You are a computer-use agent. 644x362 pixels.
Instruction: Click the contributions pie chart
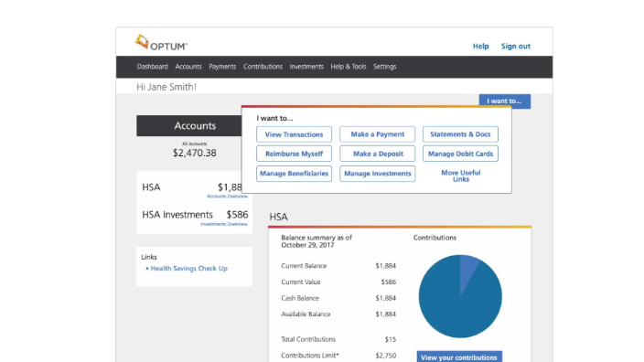pyautogui.click(x=460, y=296)
